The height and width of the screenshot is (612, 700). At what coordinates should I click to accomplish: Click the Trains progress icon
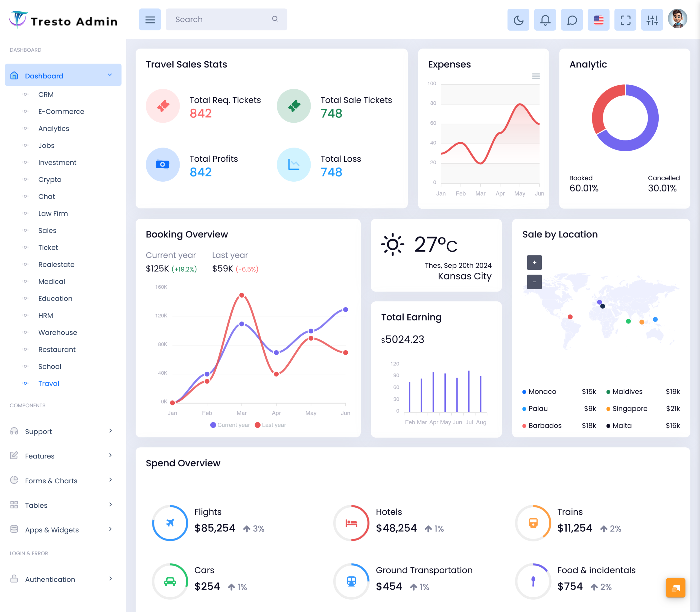[533, 523]
